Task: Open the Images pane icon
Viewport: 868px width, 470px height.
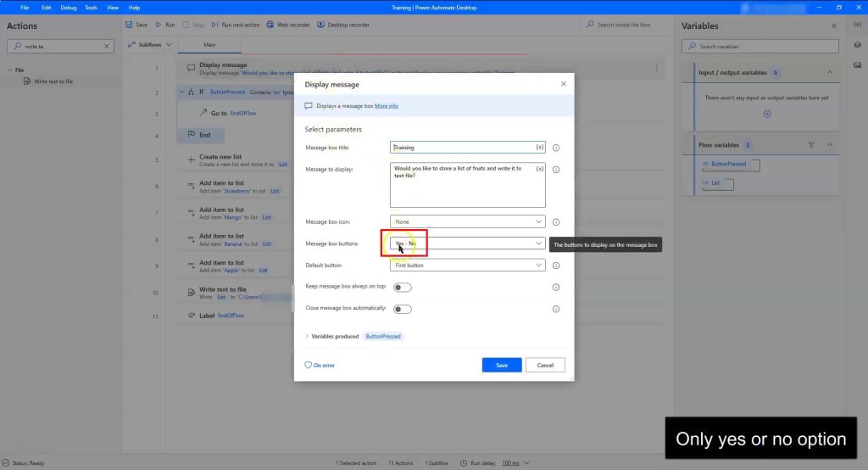Action: tap(857, 64)
